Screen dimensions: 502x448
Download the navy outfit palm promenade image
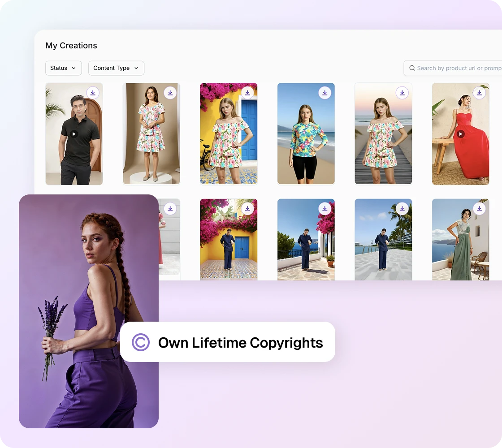pos(402,209)
